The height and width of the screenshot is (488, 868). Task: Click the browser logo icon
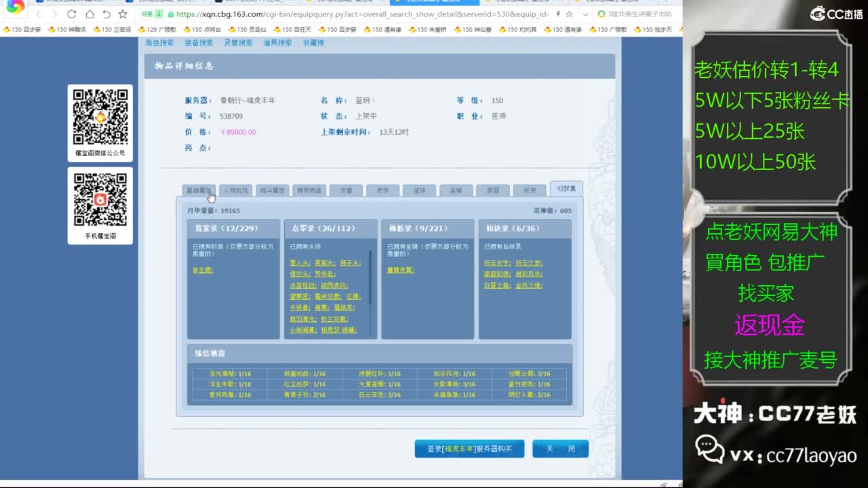point(15,7)
